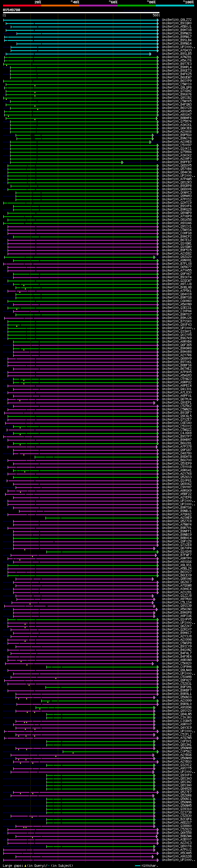Select the UniRef100_Q5Z7E7 label
Viewport: 197px width, 868px height.
177,792
